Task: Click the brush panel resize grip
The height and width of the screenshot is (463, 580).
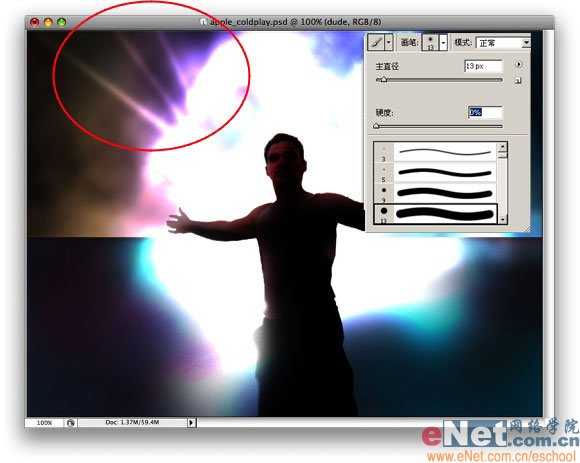Action: pyautogui.click(x=526, y=229)
